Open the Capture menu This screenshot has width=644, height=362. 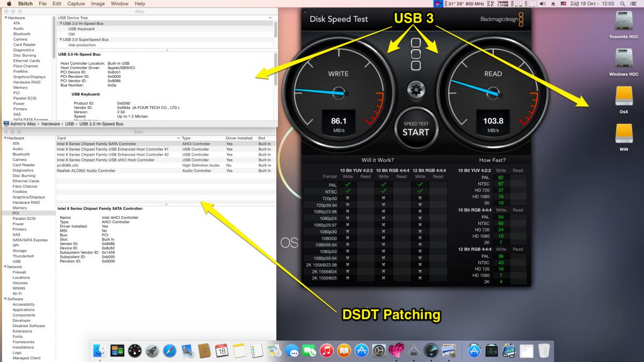click(x=76, y=3)
